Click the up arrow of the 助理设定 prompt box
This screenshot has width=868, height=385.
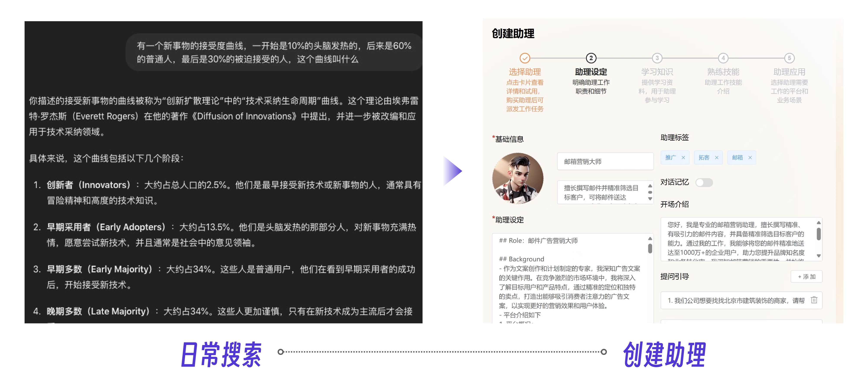650,239
